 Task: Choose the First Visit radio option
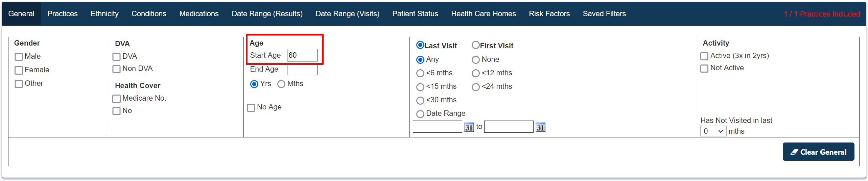[x=476, y=45]
